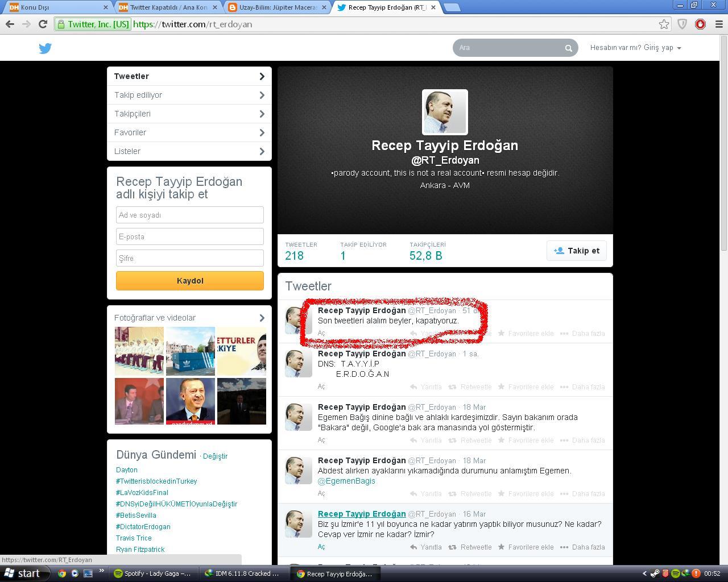This screenshot has width=728, height=582.
Task: Open Tweetler section in sidebar
Action: point(189,76)
